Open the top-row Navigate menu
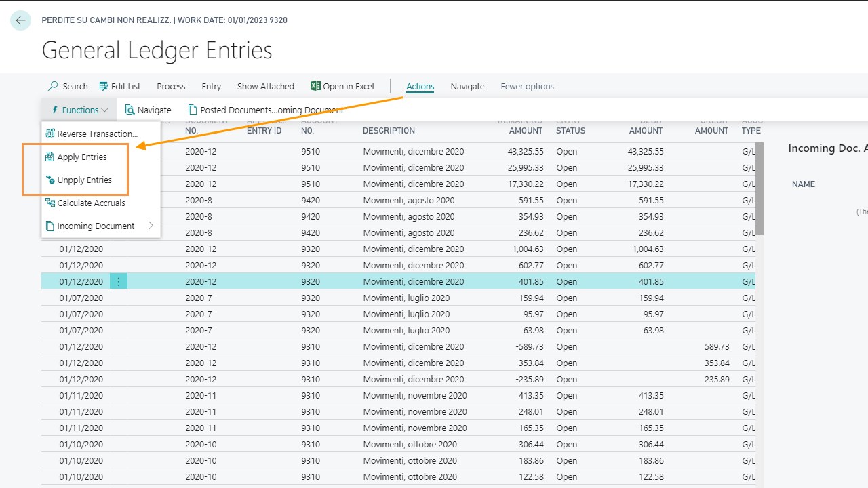 coord(467,86)
